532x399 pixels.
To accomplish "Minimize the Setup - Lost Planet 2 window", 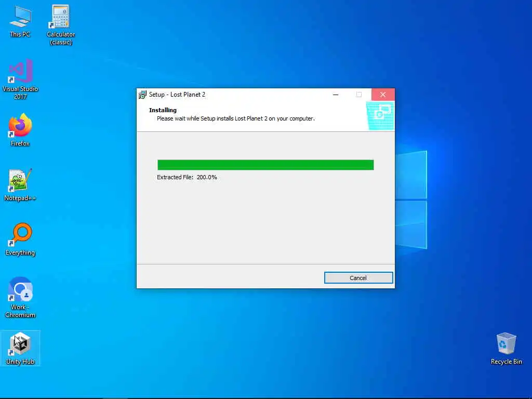I will coord(336,95).
